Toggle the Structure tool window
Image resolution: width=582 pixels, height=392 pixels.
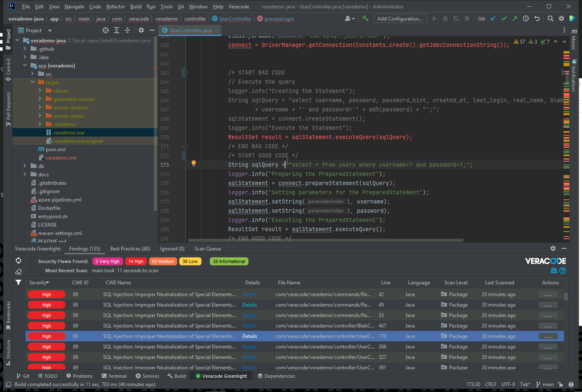coord(8,352)
